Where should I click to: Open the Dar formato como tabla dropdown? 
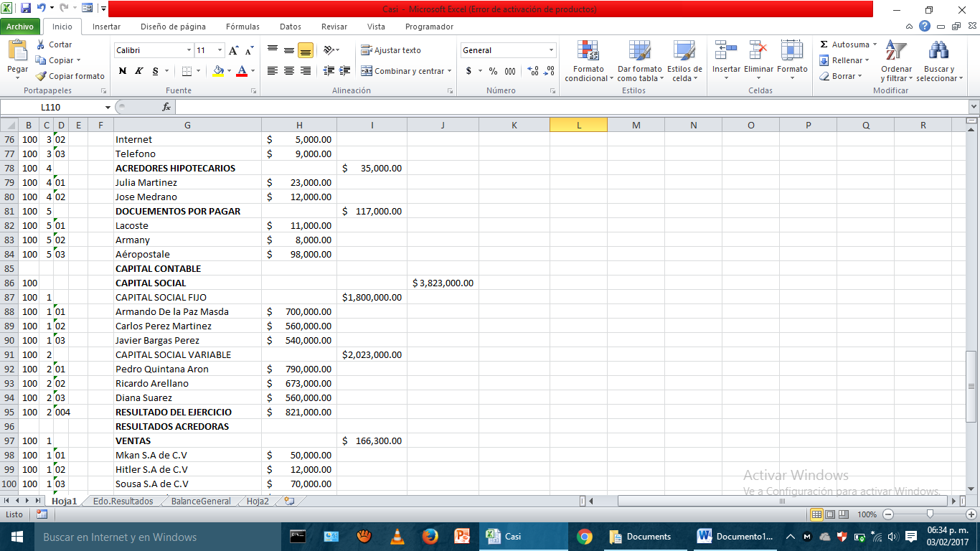[638, 60]
